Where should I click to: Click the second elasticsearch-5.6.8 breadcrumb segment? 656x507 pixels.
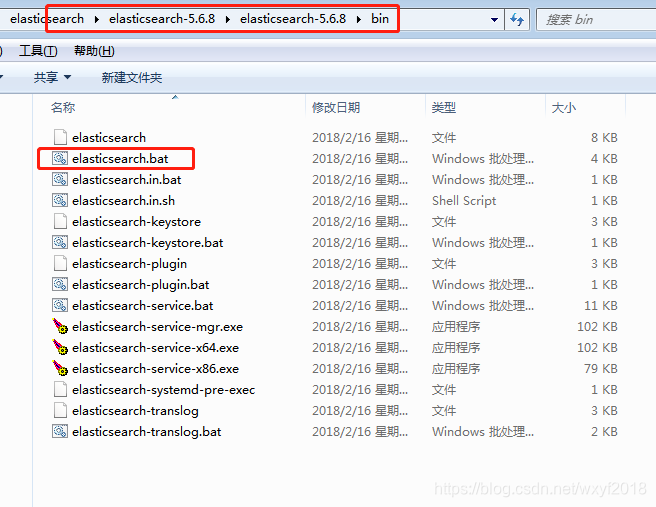tap(293, 19)
